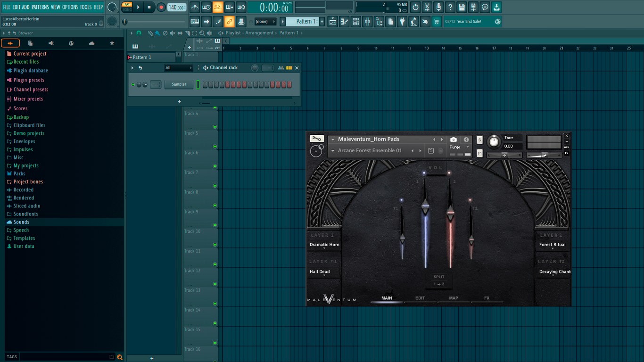Open the channel rack All filter dropdown
644x362 pixels.
coord(178,68)
